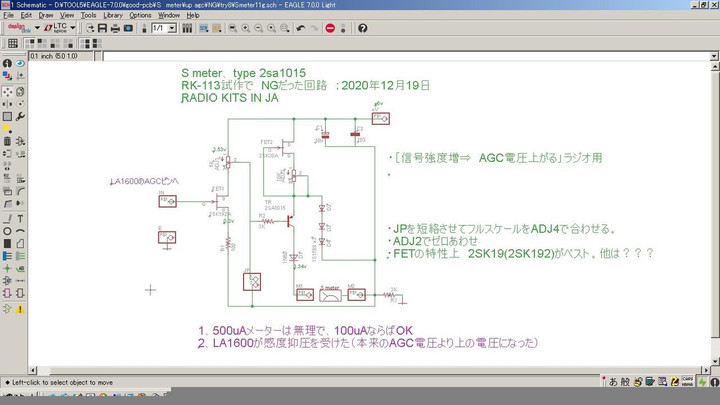Click the LTC spice button

tap(58, 28)
